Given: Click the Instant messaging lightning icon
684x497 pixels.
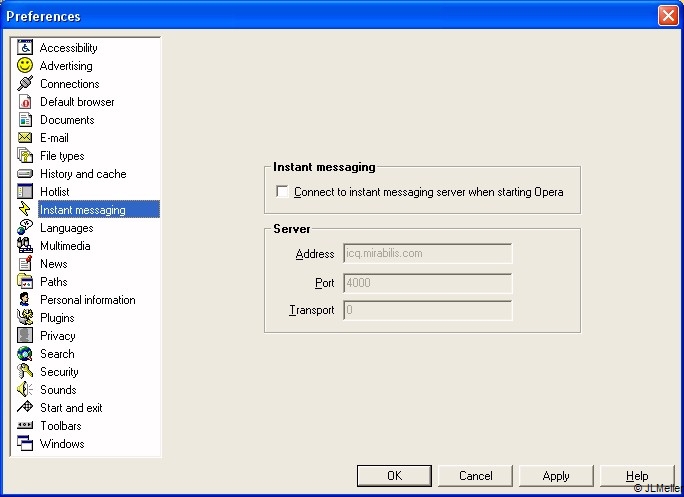Looking at the screenshot, I should click(x=25, y=209).
